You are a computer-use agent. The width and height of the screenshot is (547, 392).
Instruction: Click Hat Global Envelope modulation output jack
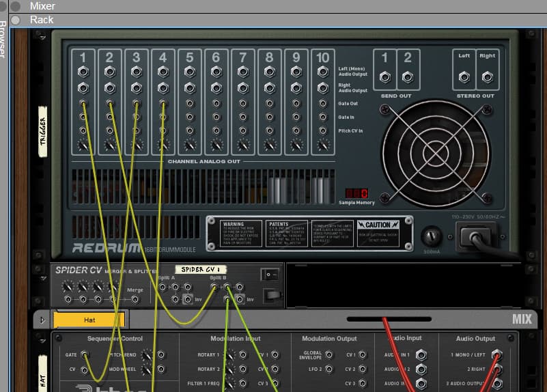pyautogui.click(x=329, y=354)
